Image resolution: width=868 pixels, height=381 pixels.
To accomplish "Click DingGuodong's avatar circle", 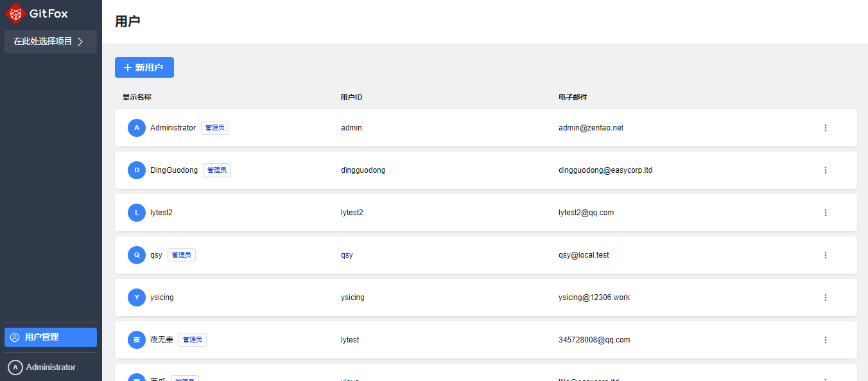I will click(137, 170).
